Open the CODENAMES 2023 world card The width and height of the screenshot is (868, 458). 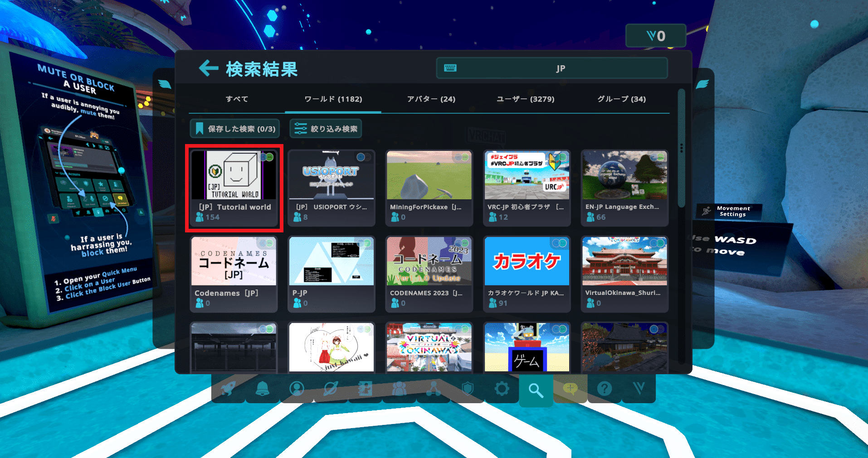429,274
